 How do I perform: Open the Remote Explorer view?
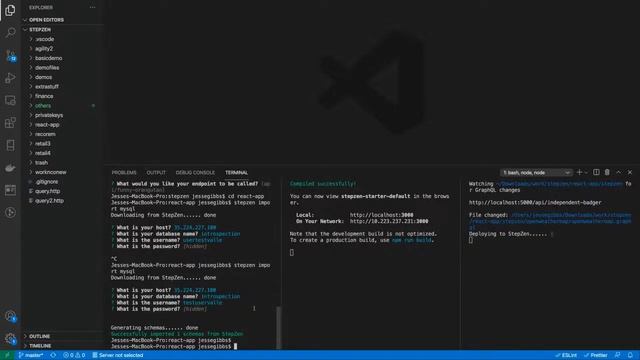coord(10,100)
